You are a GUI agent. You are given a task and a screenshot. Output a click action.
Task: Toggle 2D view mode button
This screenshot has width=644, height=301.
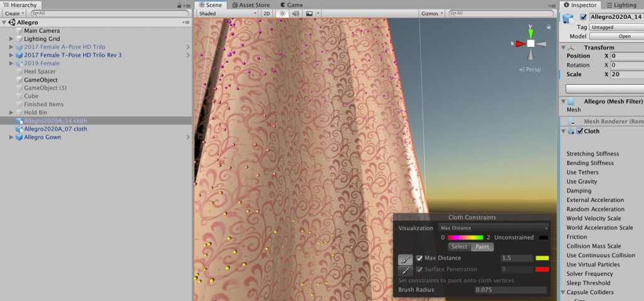(x=267, y=14)
